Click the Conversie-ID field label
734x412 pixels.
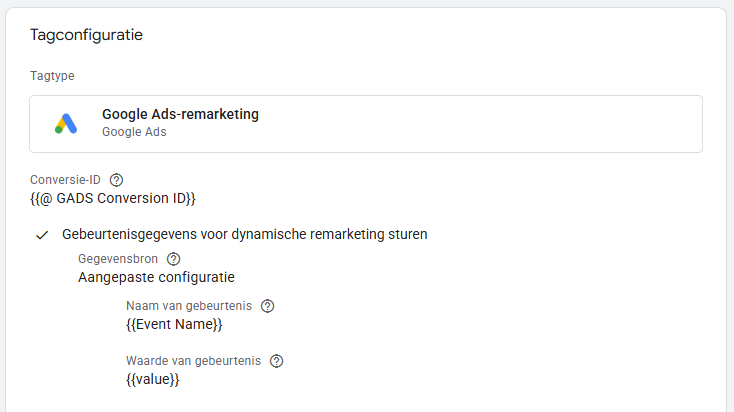click(66, 180)
